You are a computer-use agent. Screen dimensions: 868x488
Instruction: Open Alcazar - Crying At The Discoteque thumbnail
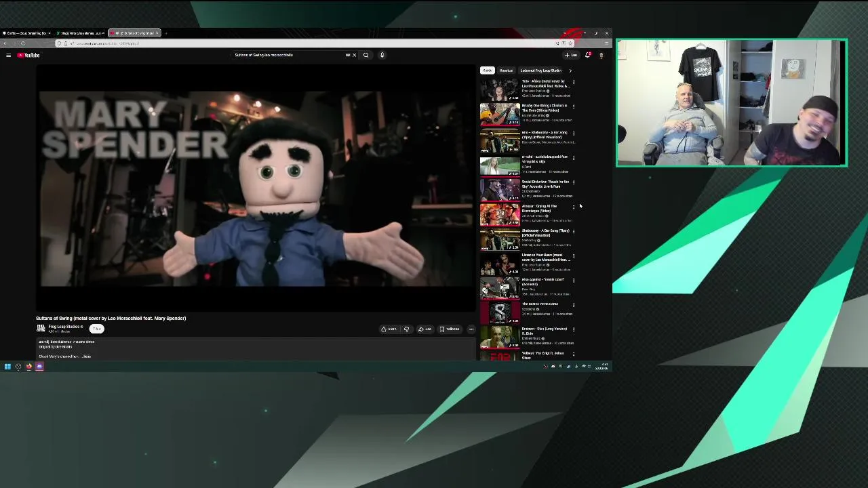(500, 214)
